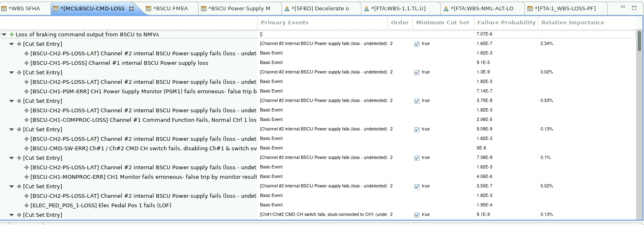This screenshot has height=225, width=644.
Task: Uncheck minimum cut set for 1.3E-9 entry
Action: (x=417, y=72)
